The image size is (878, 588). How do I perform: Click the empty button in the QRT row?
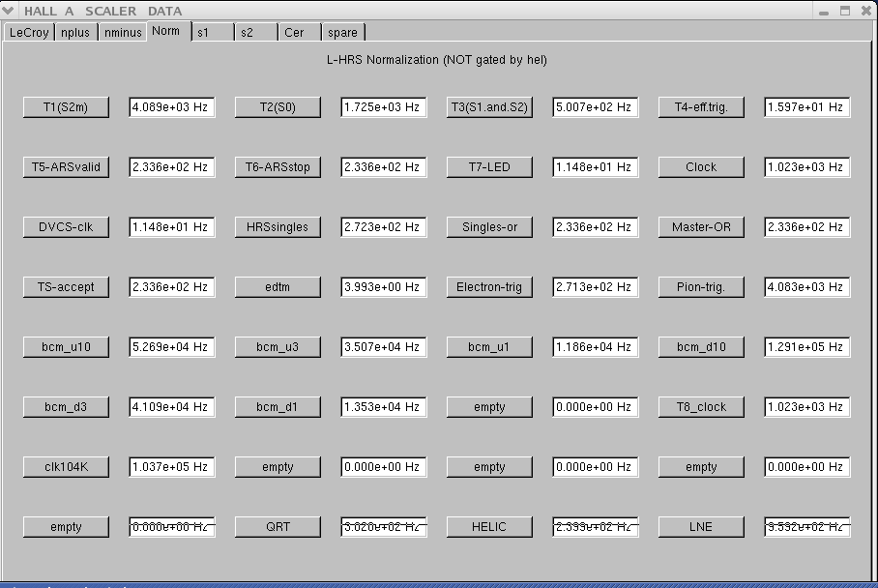point(66,526)
